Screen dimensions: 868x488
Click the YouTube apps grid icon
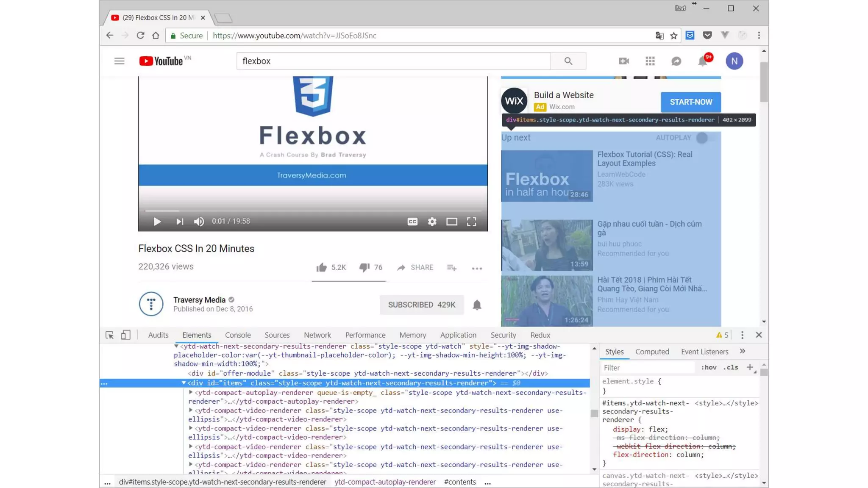tap(650, 61)
